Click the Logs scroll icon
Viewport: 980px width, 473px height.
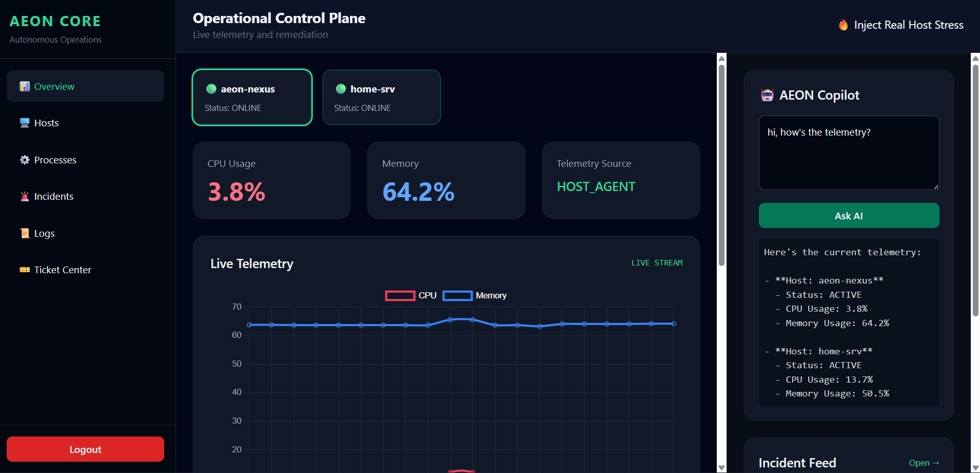25,233
